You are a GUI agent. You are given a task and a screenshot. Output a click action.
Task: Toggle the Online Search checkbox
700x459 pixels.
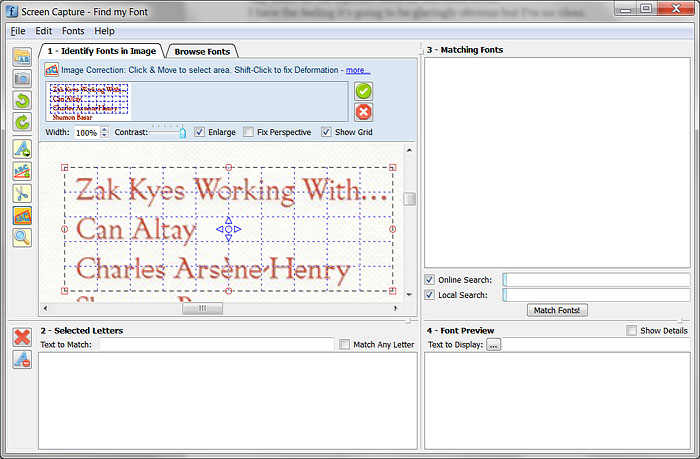click(429, 280)
